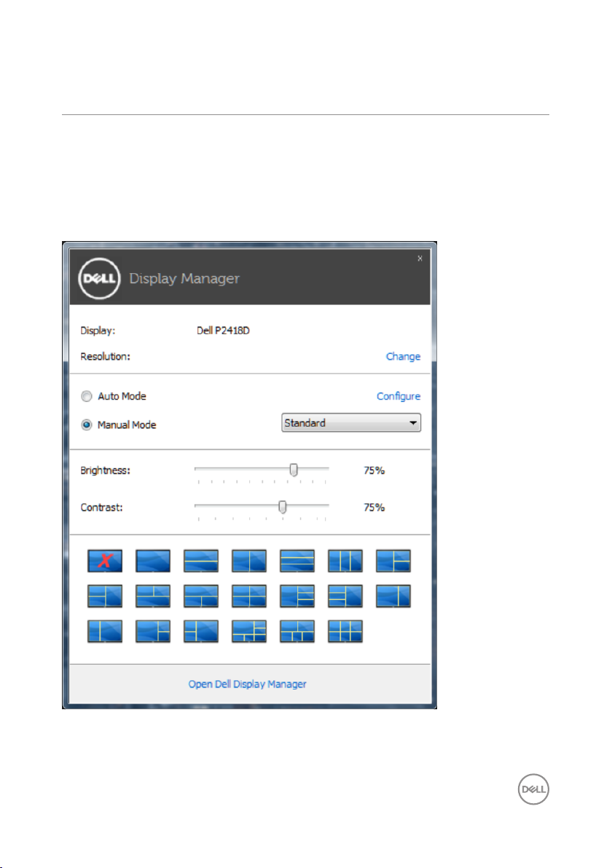Click the Brightness slider handle

click(x=294, y=470)
